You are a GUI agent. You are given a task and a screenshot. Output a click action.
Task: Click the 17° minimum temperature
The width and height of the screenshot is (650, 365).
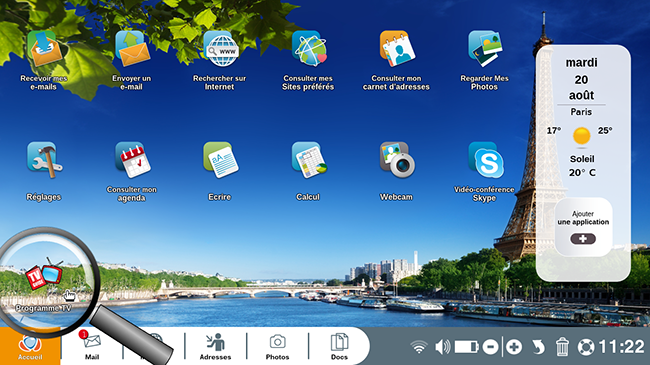[x=554, y=131]
